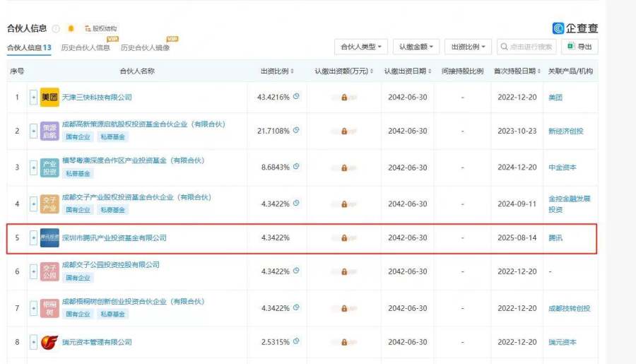Sort by the 首次持股日期 column header
This screenshot has width=636, height=364.
517,71
